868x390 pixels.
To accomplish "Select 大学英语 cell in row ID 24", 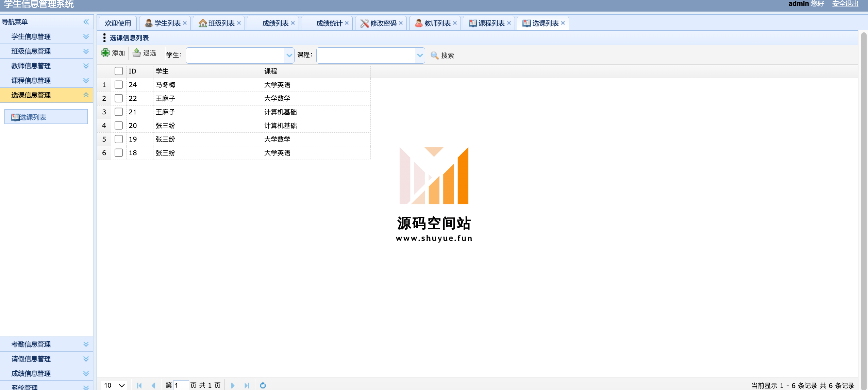I will (x=316, y=85).
